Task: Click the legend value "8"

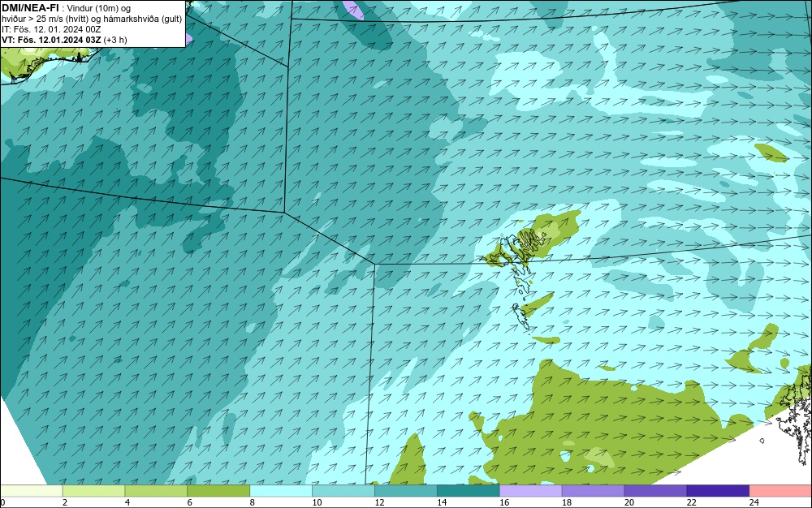Action: (x=253, y=502)
